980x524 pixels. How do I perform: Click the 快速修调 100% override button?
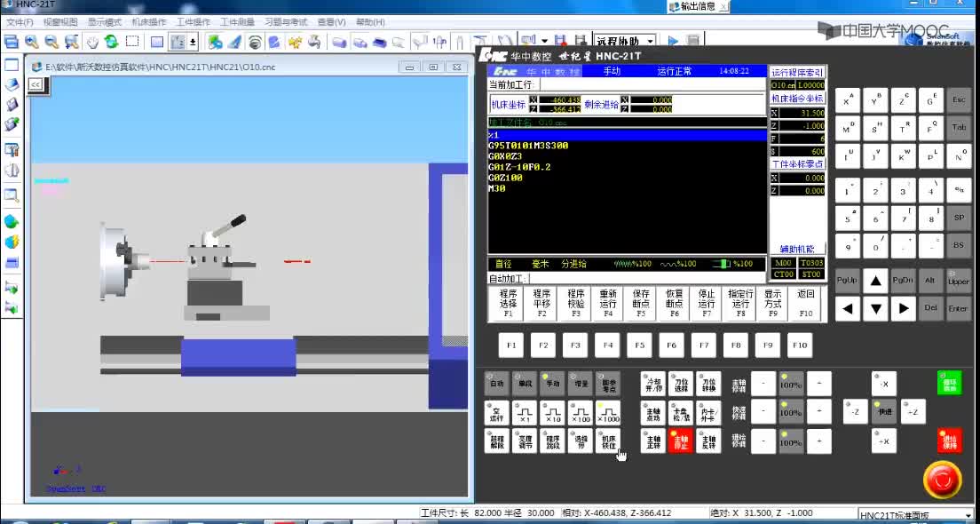coord(791,411)
